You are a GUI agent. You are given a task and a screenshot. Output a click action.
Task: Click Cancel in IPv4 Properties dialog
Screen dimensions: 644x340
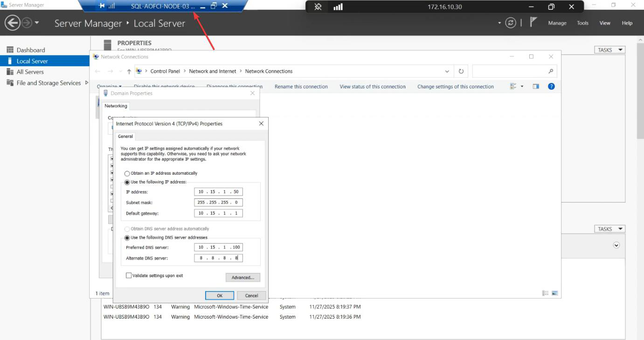(x=252, y=296)
